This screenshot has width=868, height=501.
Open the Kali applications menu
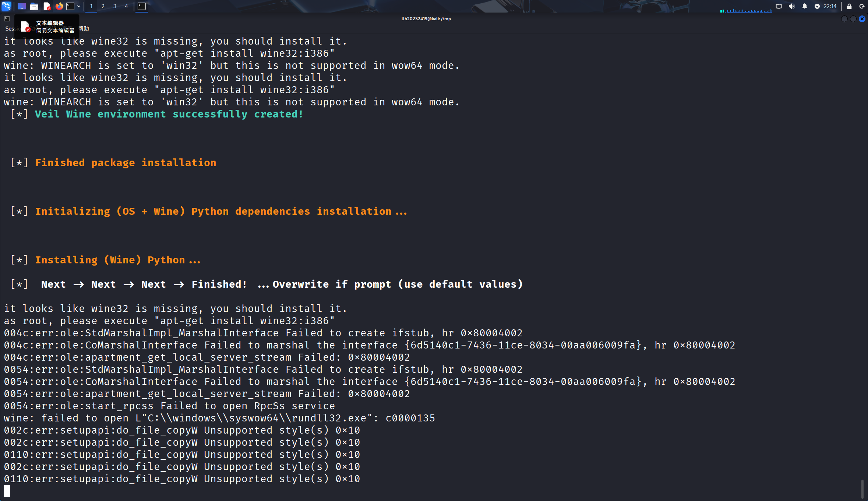click(x=6, y=6)
